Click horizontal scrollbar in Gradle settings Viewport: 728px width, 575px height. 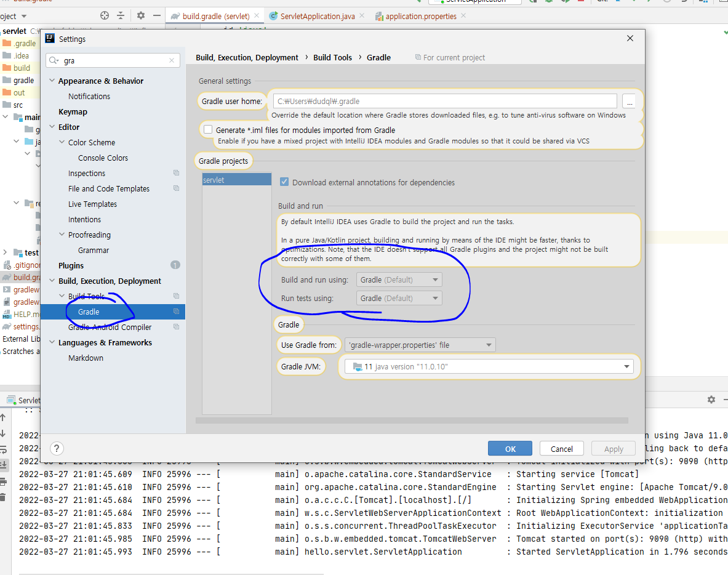412,420
